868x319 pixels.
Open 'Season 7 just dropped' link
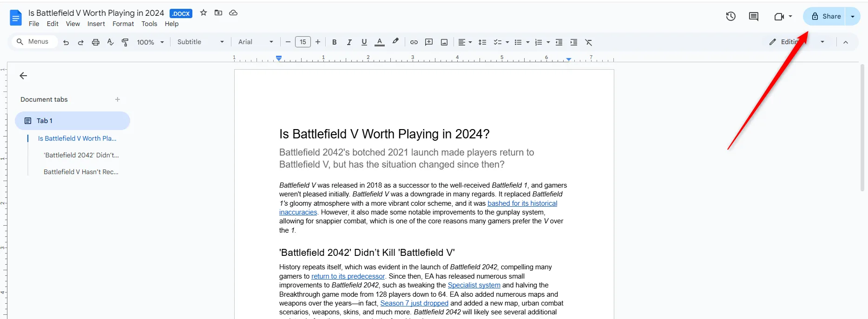[x=414, y=303]
